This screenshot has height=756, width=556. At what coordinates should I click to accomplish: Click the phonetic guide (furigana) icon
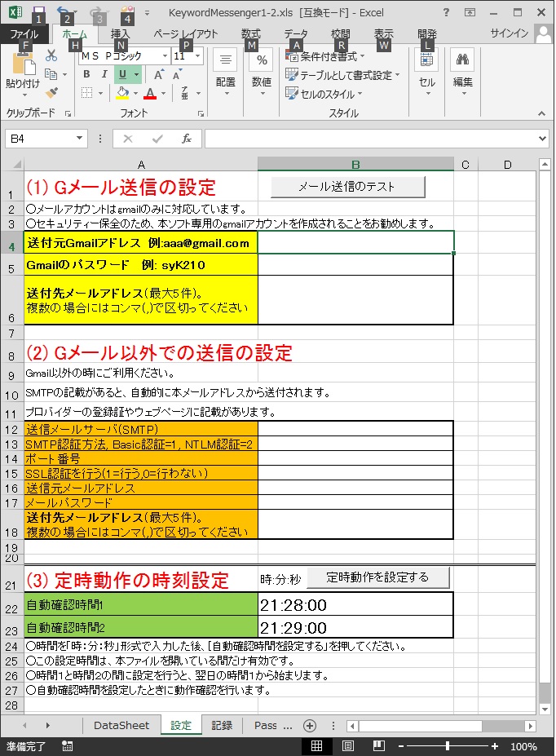[x=184, y=93]
